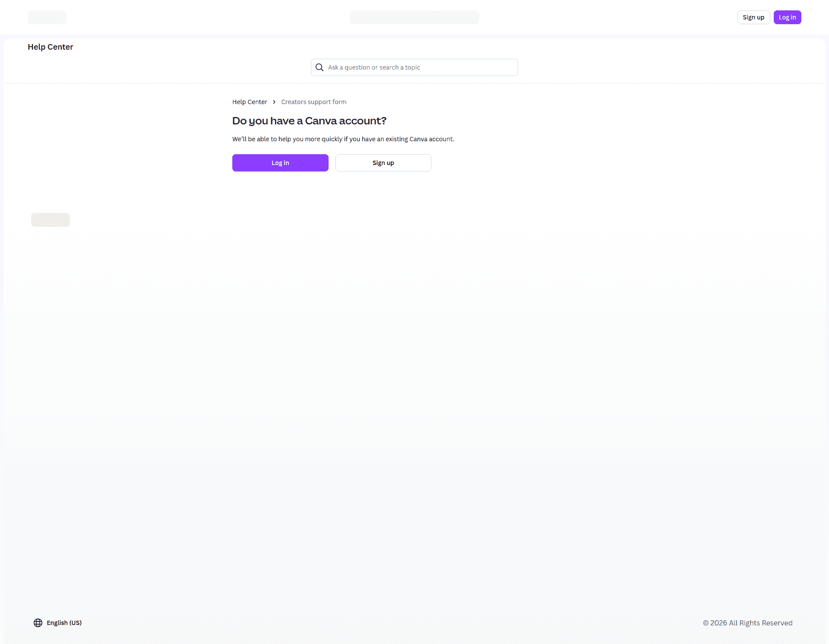
Task: Open Creators support form breadcrumb
Action: (x=313, y=102)
